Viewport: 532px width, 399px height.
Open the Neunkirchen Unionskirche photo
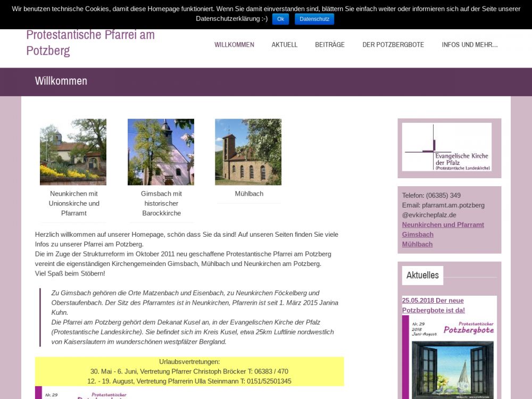click(73, 152)
